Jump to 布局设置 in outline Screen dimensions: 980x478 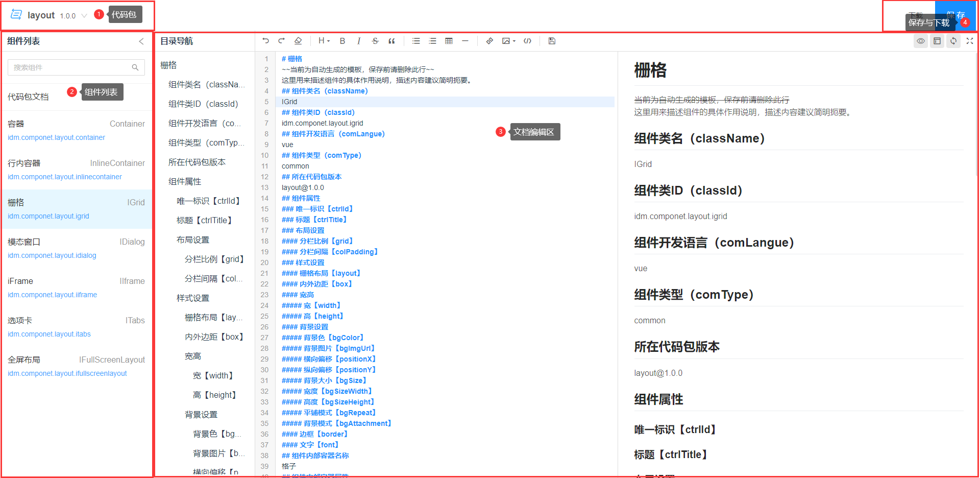[193, 240]
